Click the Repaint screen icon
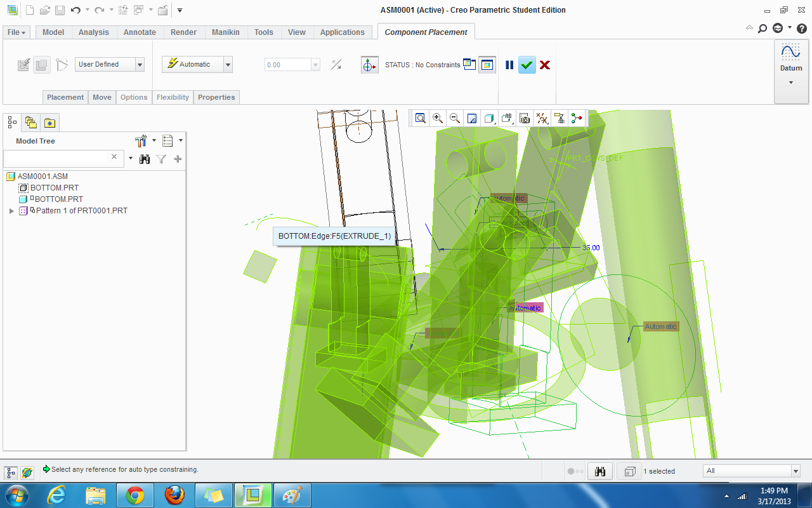 point(472,118)
